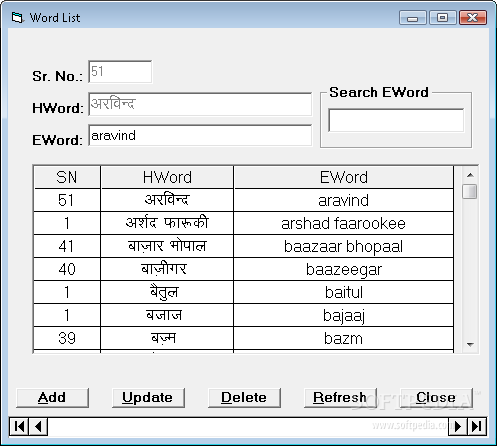Select the बैतुल HWord cell

click(167, 292)
